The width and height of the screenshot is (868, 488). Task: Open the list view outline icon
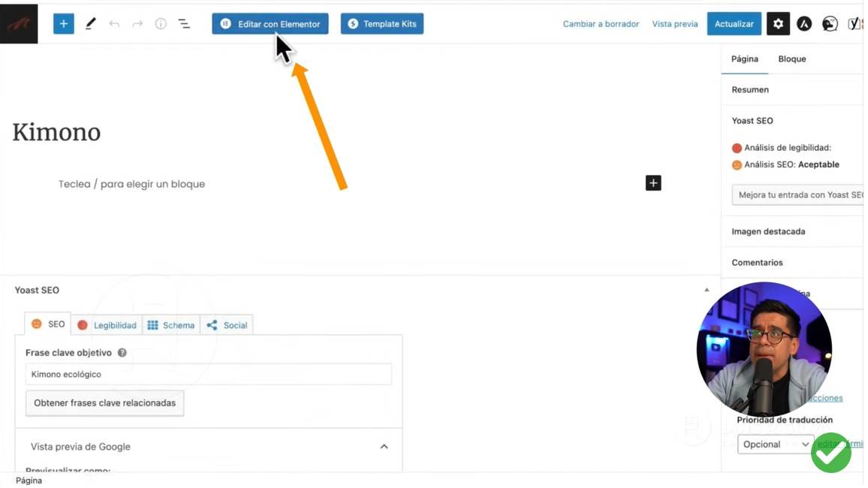pyautogui.click(x=184, y=24)
